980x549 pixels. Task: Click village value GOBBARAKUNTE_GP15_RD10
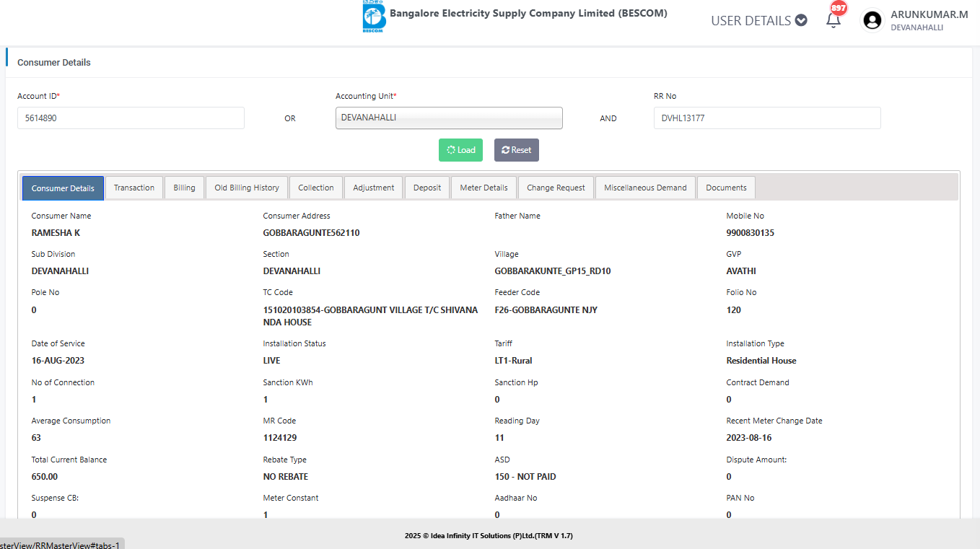pos(553,271)
